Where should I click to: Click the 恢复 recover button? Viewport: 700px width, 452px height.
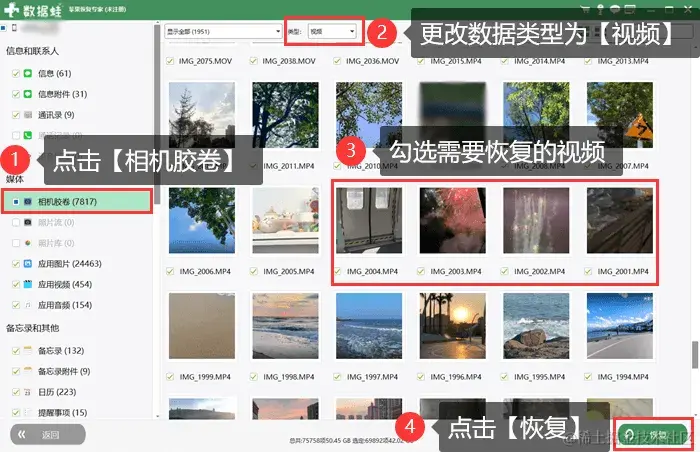[x=652, y=434]
